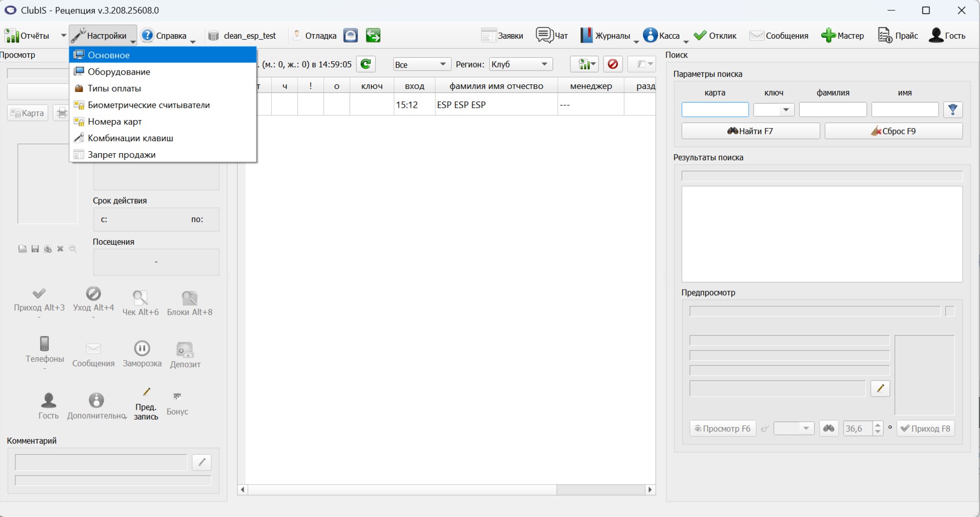
Task: Open the ключ dropdown in search parameters
Action: [x=774, y=110]
